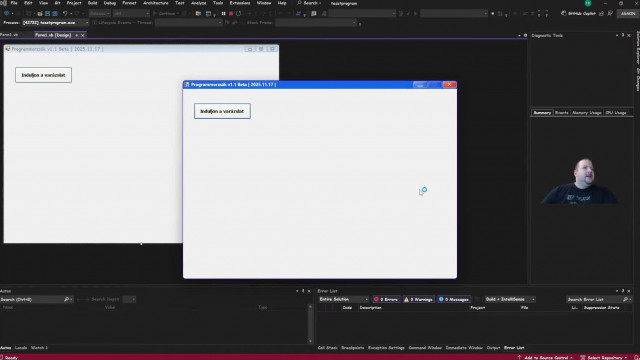
Task: Click the Save icon in toolbar
Action: click(x=47, y=13)
